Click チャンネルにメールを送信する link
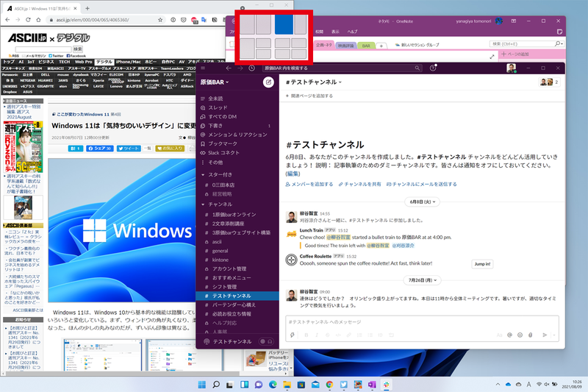The height and width of the screenshot is (392, 588). (421, 184)
